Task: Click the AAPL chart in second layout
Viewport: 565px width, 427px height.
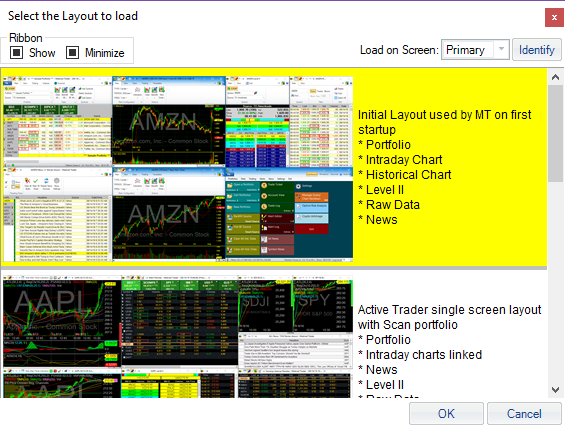Action: [62, 321]
